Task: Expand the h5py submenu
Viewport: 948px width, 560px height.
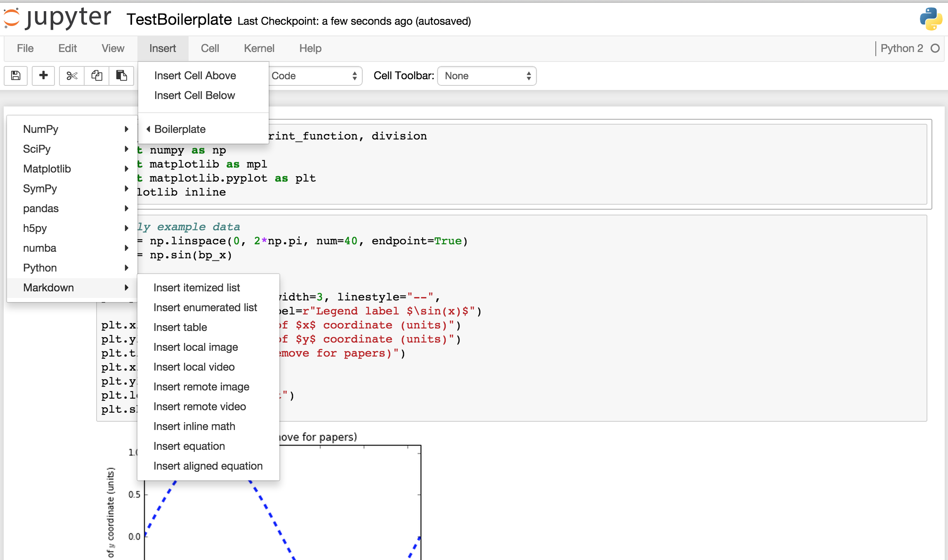Action: tap(72, 228)
